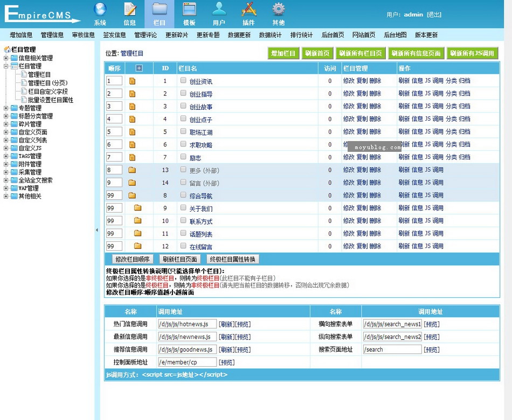Tick the checkbox for 求职攻略

(183, 144)
